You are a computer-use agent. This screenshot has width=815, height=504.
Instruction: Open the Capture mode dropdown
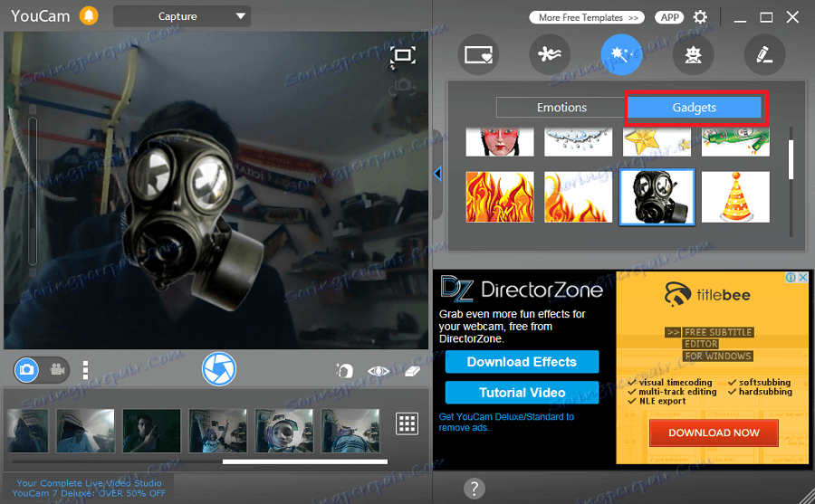pyautogui.click(x=182, y=16)
